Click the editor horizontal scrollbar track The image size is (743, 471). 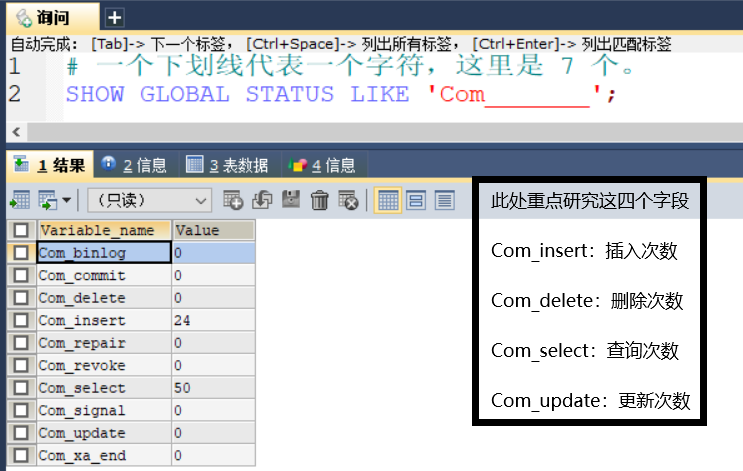point(385,132)
